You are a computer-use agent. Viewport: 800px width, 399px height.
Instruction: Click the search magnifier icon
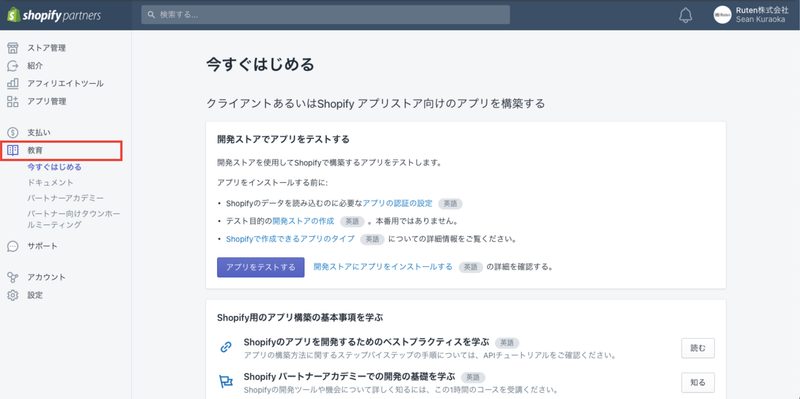pyautogui.click(x=151, y=15)
